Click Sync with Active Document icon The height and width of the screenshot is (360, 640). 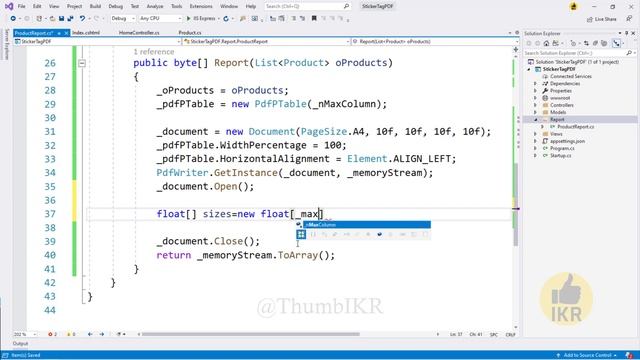pyautogui.click(x=586, y=43)
